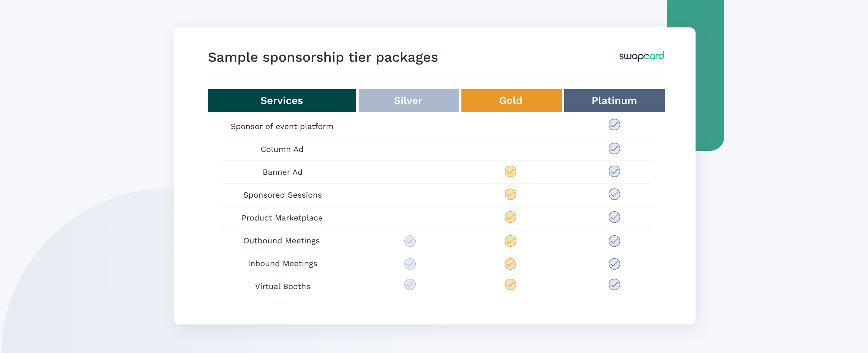The width and height of the screenshot is (868, 353).
Task: Select the Services column header
Action: click(x=282, y=101)
